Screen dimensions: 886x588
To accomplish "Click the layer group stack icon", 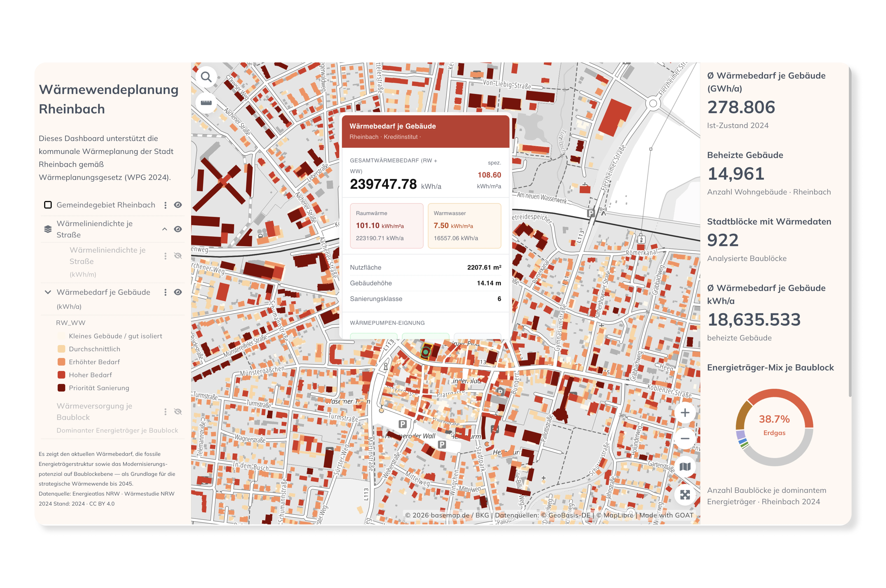I will tap(48, 229).
